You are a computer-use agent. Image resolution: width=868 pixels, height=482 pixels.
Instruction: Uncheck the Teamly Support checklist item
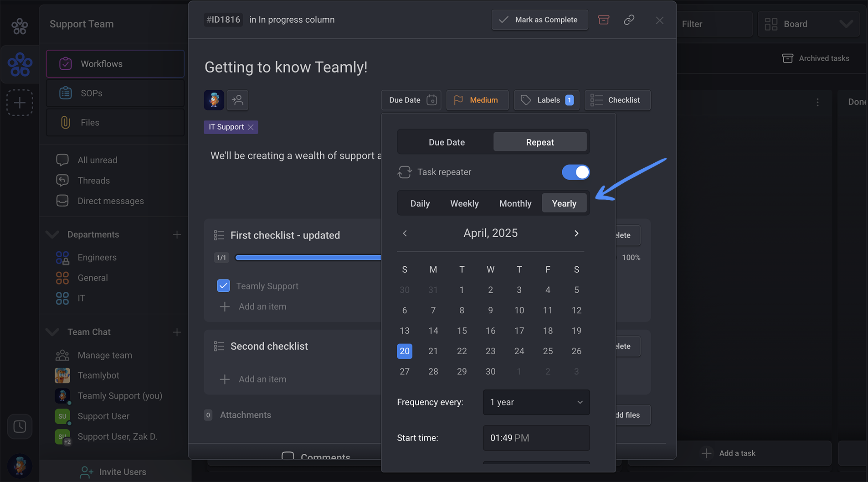[x=223, y=286]
